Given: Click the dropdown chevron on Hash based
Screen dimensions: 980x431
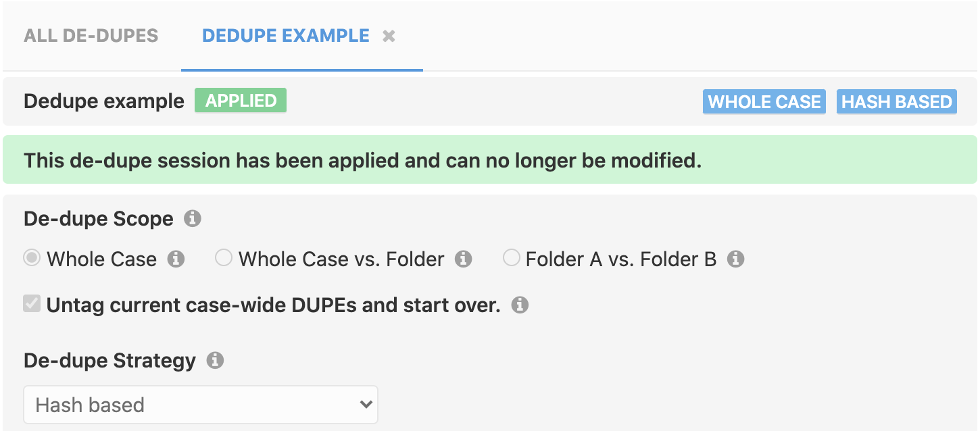Looking at the screenshot, I should (368, 404).
